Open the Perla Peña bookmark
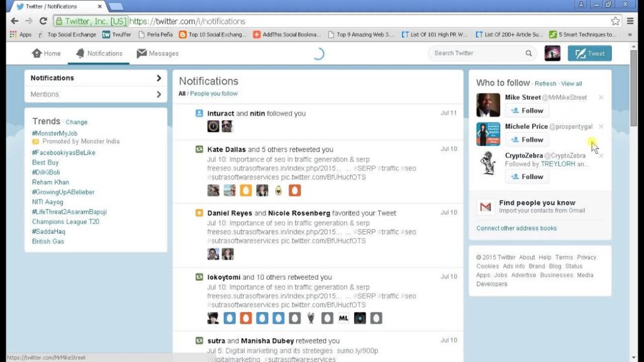 (x=155, y=35)
